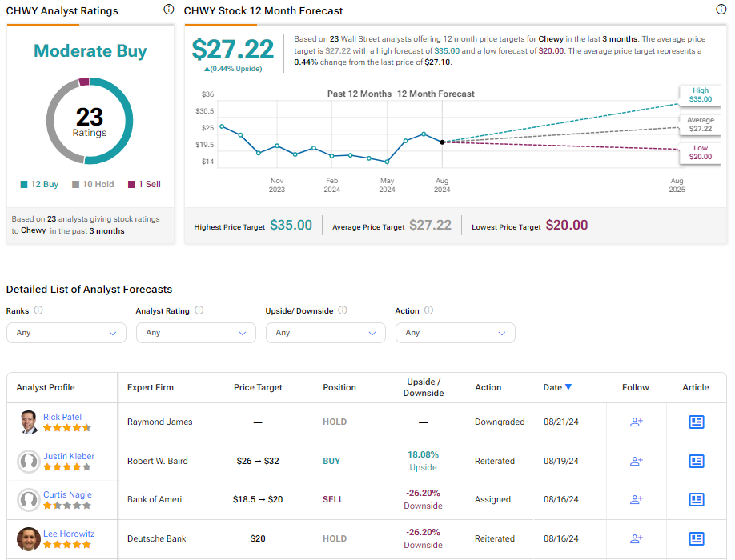This screenshot has width=735, height=560.
Task: Follow analyst Curtis Nagle
Action: pyautogui.click(x=636, y=499)
